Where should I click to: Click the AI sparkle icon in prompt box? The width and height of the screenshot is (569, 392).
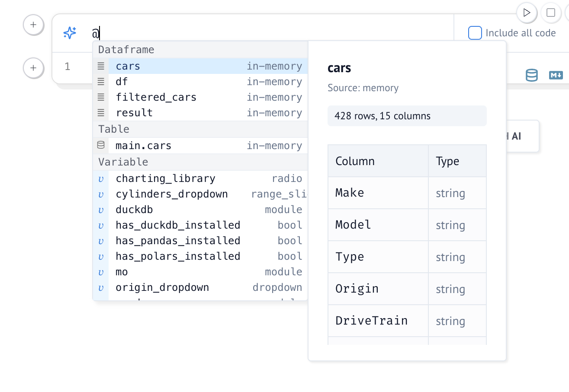pyautogui.click(x=70, y=33)
